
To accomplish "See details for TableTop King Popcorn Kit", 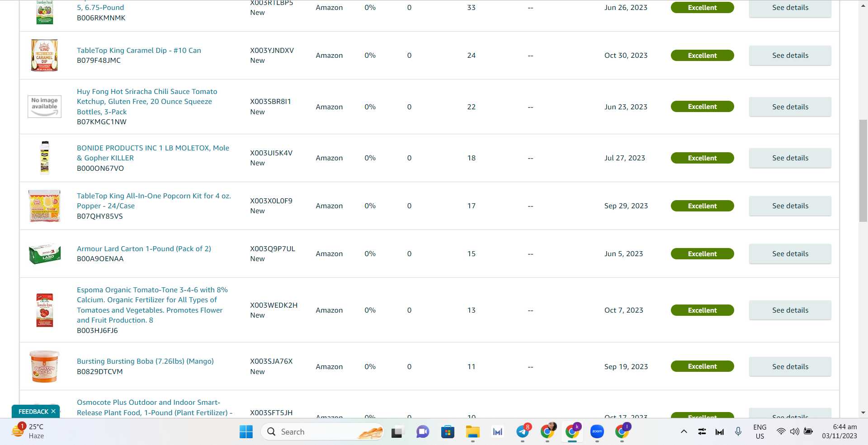I will (790, 206).
